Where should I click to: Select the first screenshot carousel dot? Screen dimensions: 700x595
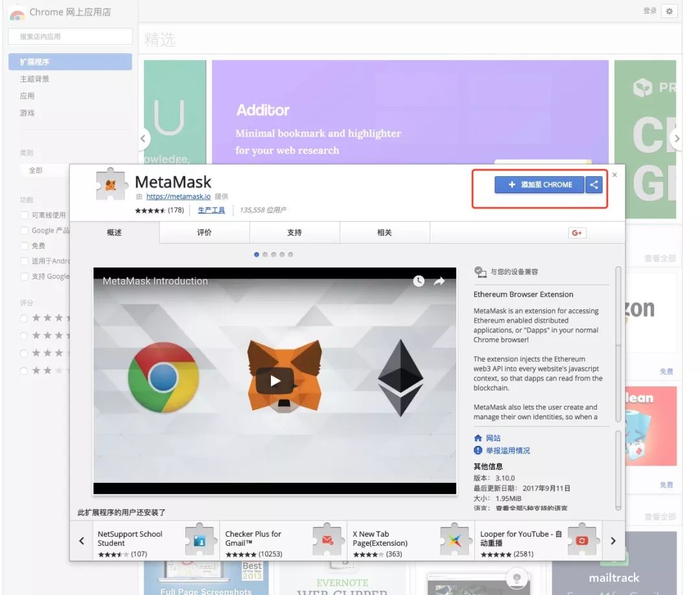click(256, 255)
